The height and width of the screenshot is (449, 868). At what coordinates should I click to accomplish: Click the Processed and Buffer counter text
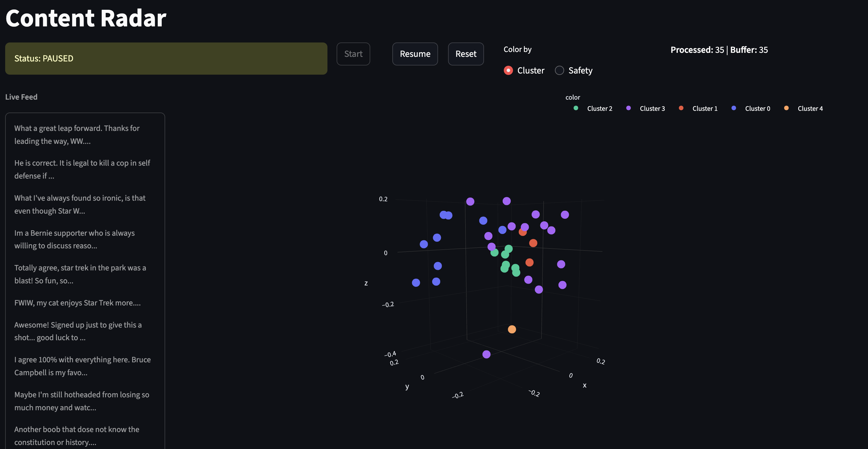click(x=719, y=50)
